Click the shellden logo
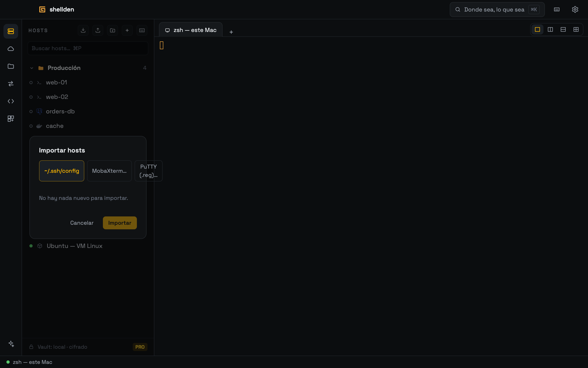Screen dimensions: 588x368 pos(57,9)
